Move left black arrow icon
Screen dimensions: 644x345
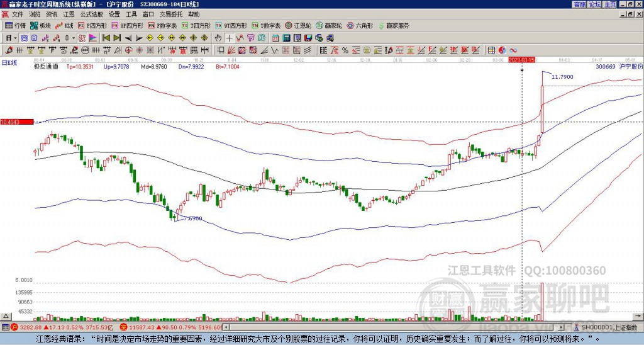(x=128, y=38)
